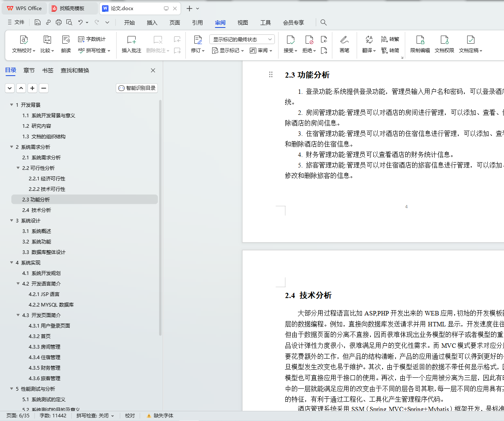This screenshot has height=421, width=504.
Task: Select '2.4 技术分析' in outline
Action: 85,210
